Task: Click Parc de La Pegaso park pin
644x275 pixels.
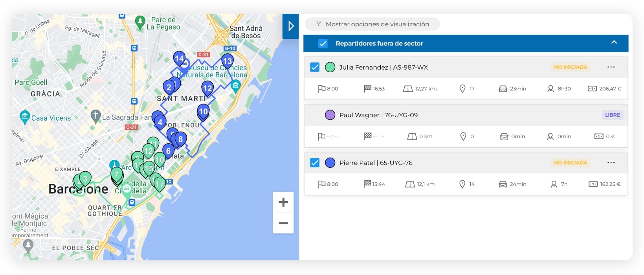Action: tap(140, 23)
